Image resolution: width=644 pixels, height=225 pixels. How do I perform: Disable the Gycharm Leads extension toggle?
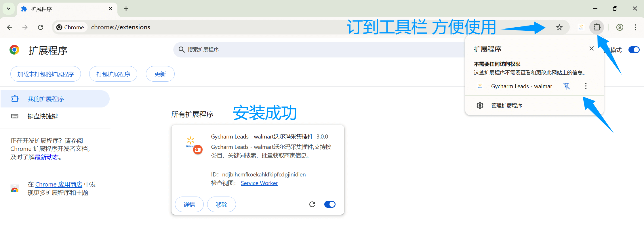coord(330,204)
